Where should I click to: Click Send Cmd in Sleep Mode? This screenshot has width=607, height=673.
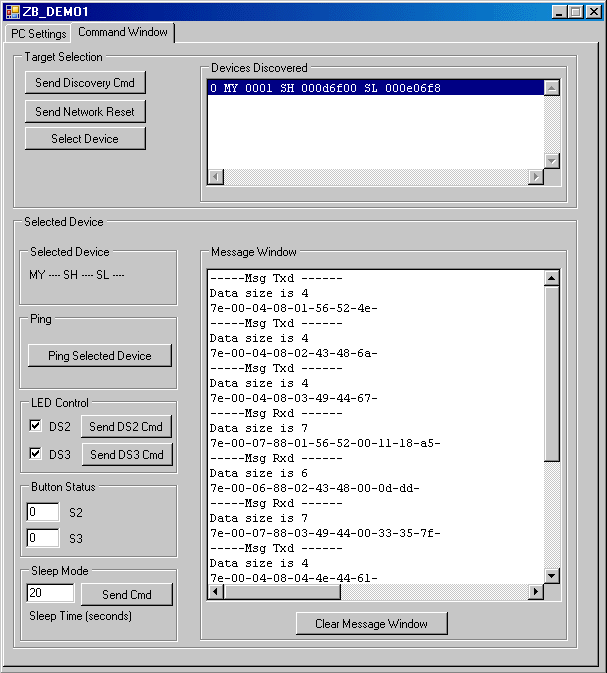[127, 595]
